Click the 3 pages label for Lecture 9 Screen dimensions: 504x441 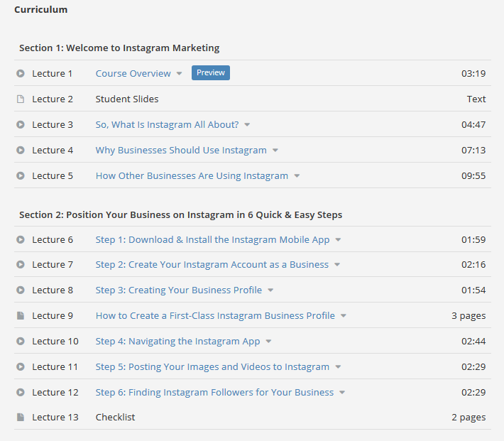469,316
